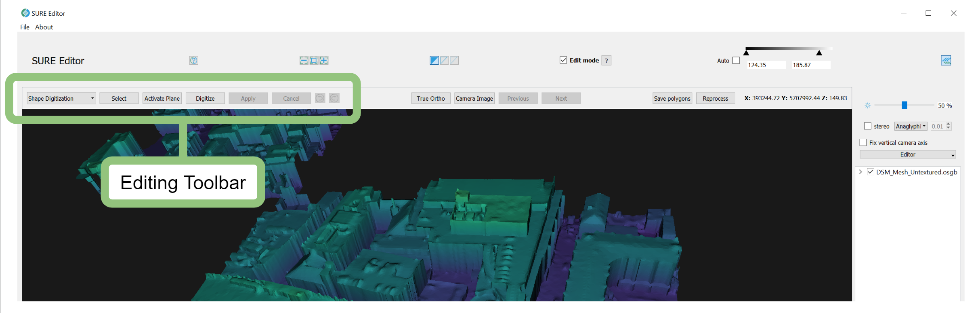
Task: Select the filled blue shading mode icon
Action: coord(434,60)
